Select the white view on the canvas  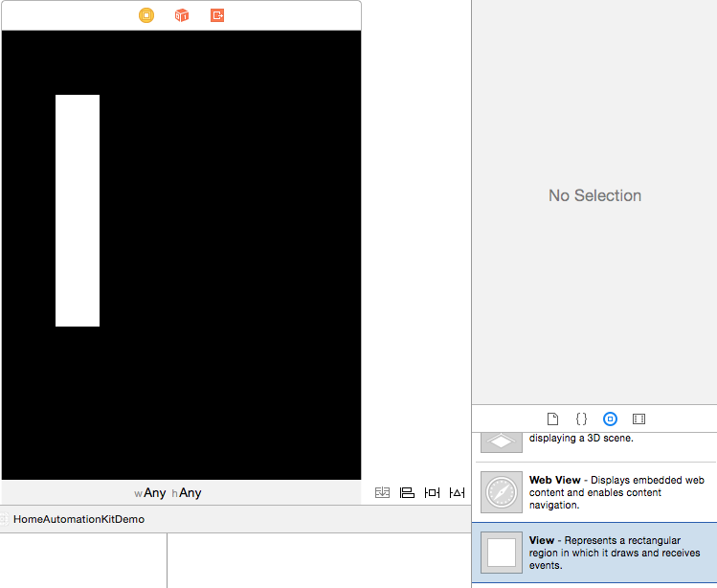click(78, 211)
